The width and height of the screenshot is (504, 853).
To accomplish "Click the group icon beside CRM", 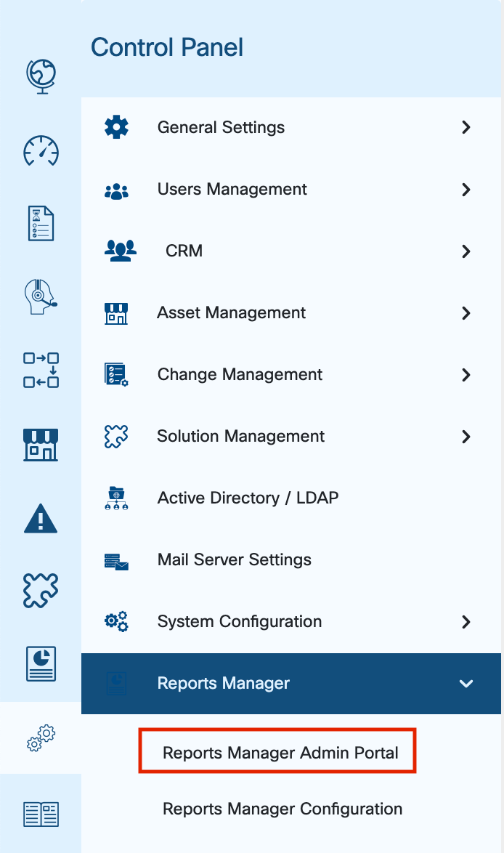I will [120, 251].
